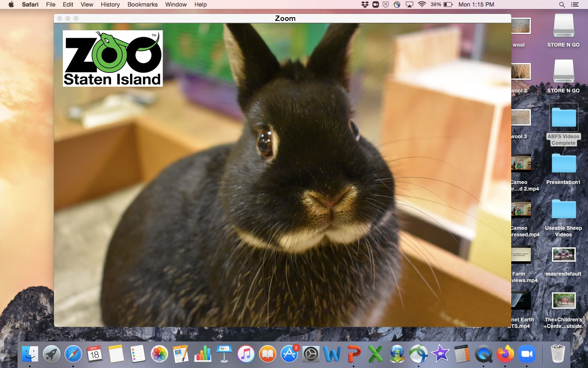Open Reminders app in the Dock
Screen dimensions: 588x368
[138, 354]
